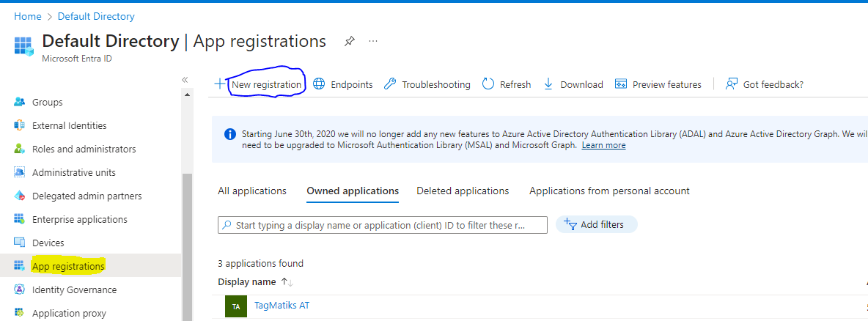Switch to Deleted applications tab
Viewport: 868px width, 321px height.
pyautogui.click(x=463, y=191)
